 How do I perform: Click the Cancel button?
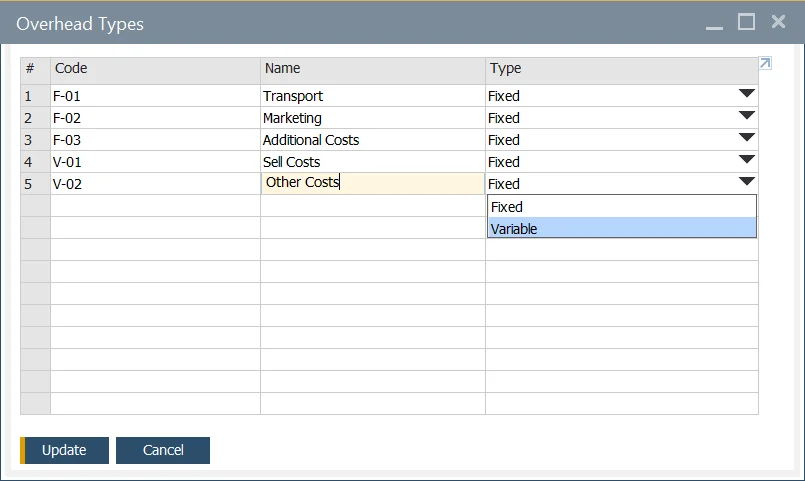coord(163,450)
